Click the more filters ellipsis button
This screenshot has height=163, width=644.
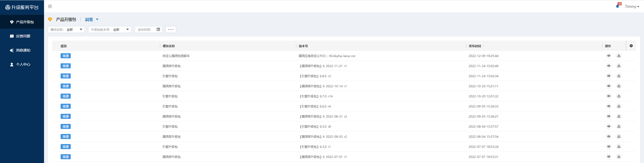[x=171, y=30]
